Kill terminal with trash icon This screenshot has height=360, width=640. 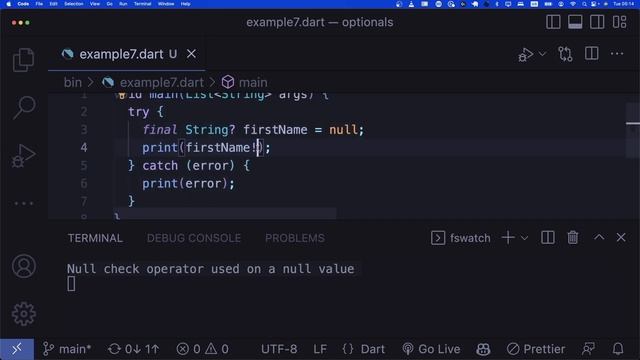[573, 237]
